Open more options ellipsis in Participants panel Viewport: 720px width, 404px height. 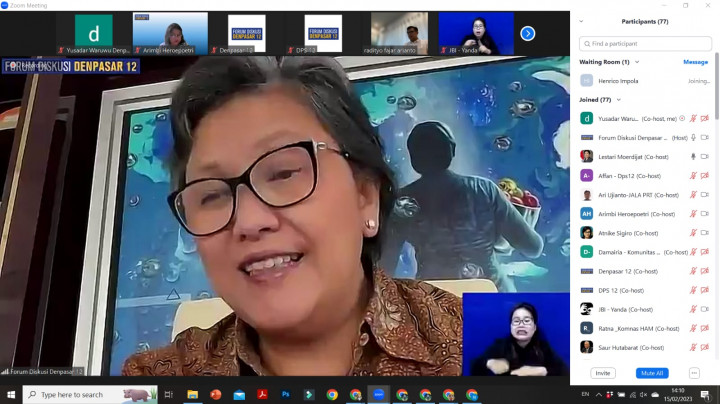(694, 373)
